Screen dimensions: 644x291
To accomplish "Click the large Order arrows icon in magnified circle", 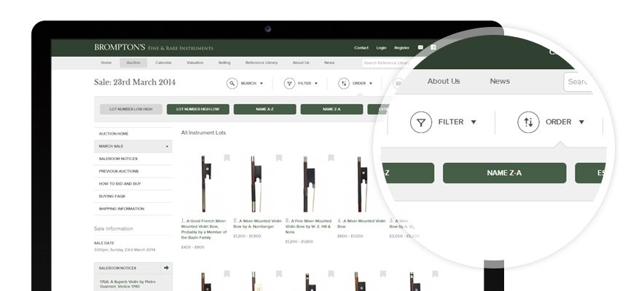I will tap(529, 122).
